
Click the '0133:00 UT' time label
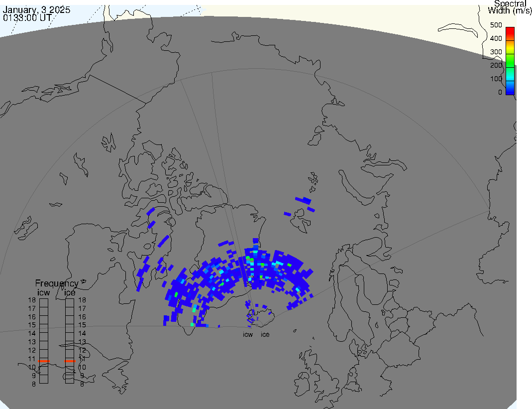pos(27,17)
